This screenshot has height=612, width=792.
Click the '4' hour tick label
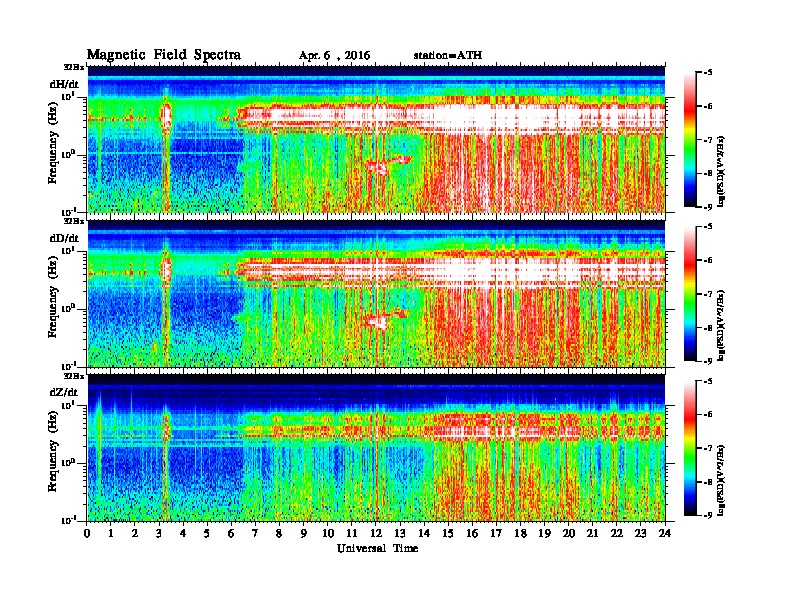183,534
